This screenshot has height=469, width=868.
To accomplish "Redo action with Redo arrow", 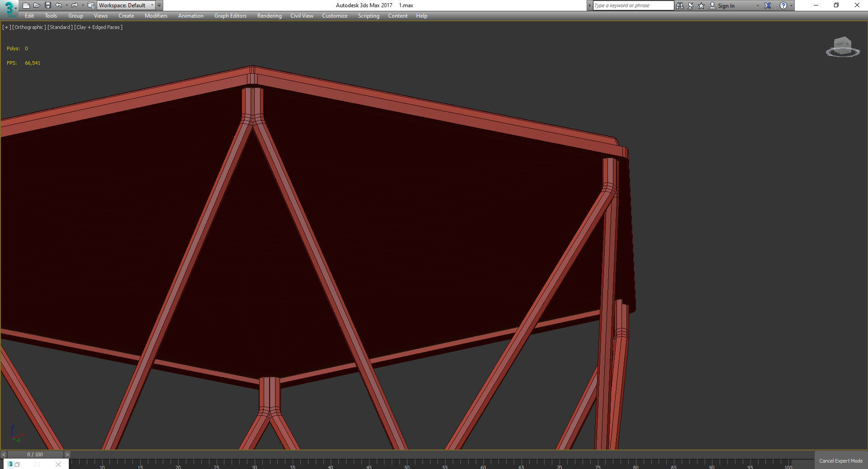I will 75,5.
